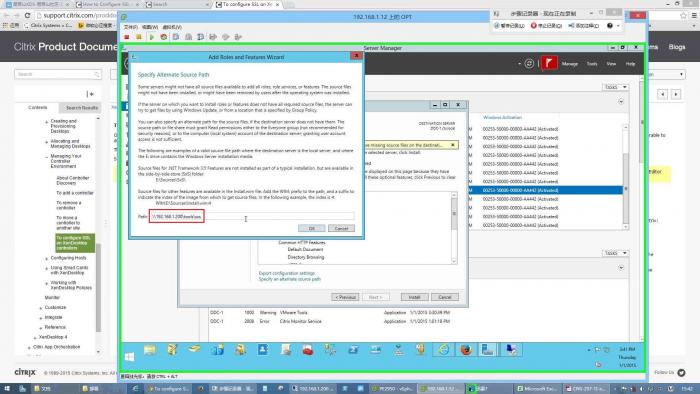Click the Citrix documentation search box
Viewport: 700px width, 394px height.
(58, 74)
